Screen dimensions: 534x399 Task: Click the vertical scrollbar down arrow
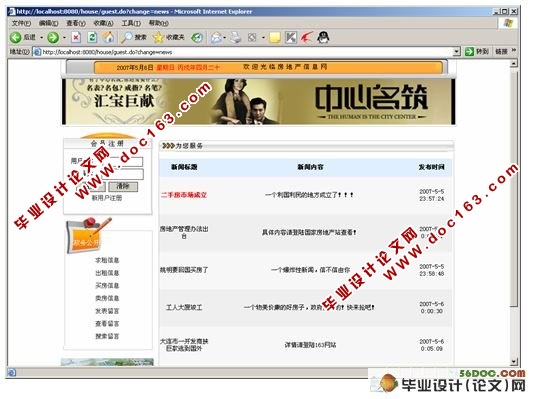coord(514,362)
